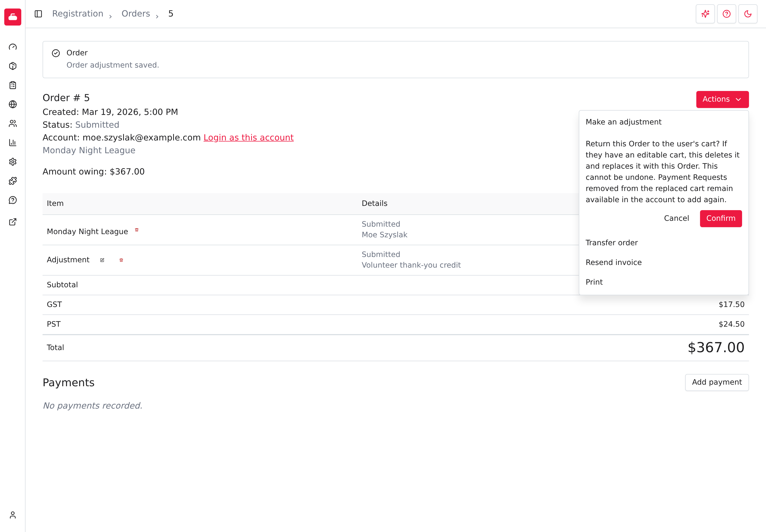Click the red curling stone app logo

click(x=13, y=17)
